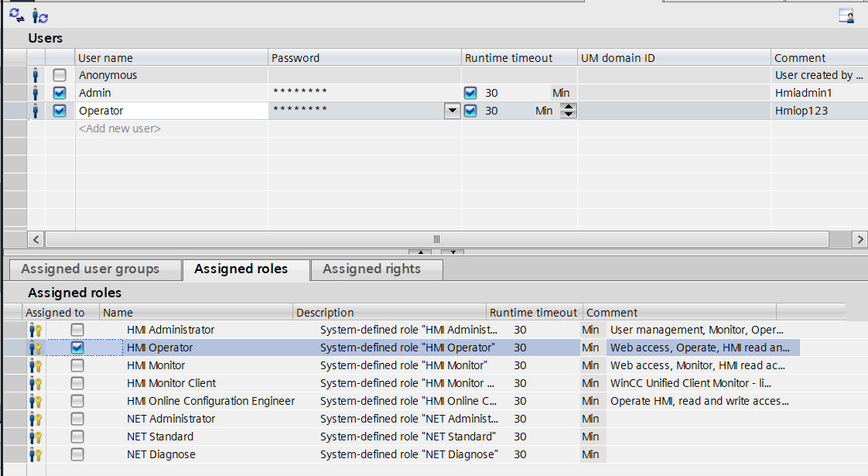
Task: Click the synchronize users icon in the toolbar
Action: (x=16, y=15)
